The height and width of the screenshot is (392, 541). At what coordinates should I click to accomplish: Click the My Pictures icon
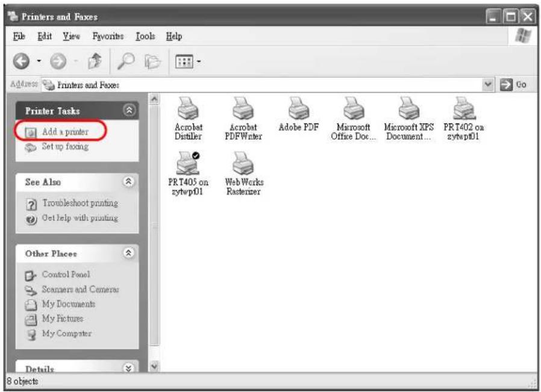(31, 320)
